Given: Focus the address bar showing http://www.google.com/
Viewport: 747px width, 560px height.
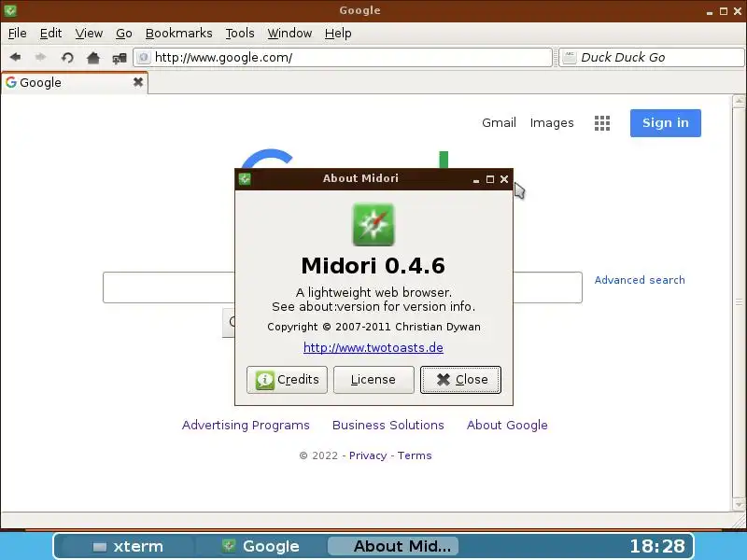Looking at the screenshot, I should tap(343, 58).
